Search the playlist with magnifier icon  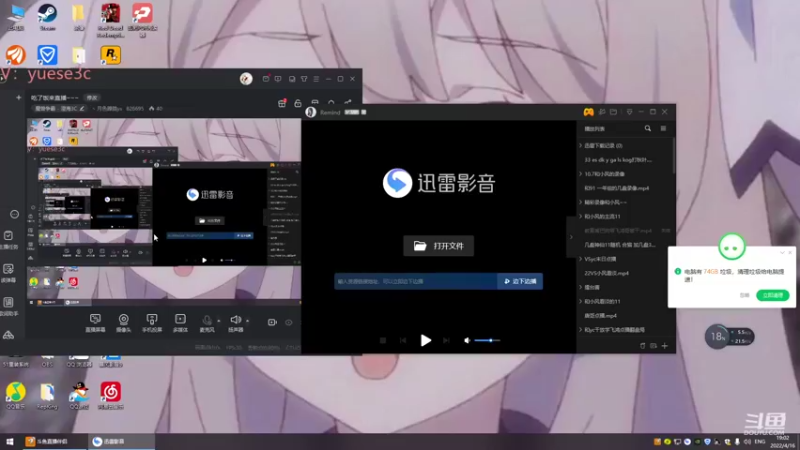tap(647, 129)
